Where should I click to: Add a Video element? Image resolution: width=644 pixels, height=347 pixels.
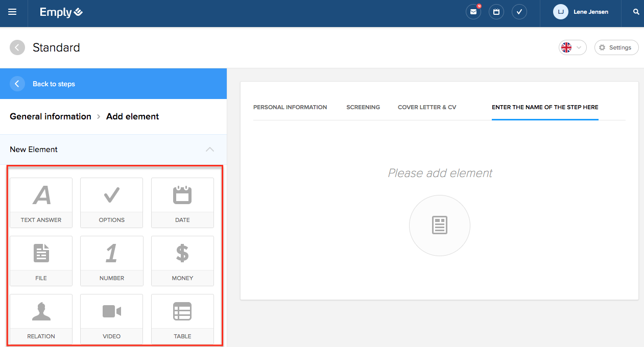(x=111, y=319)
